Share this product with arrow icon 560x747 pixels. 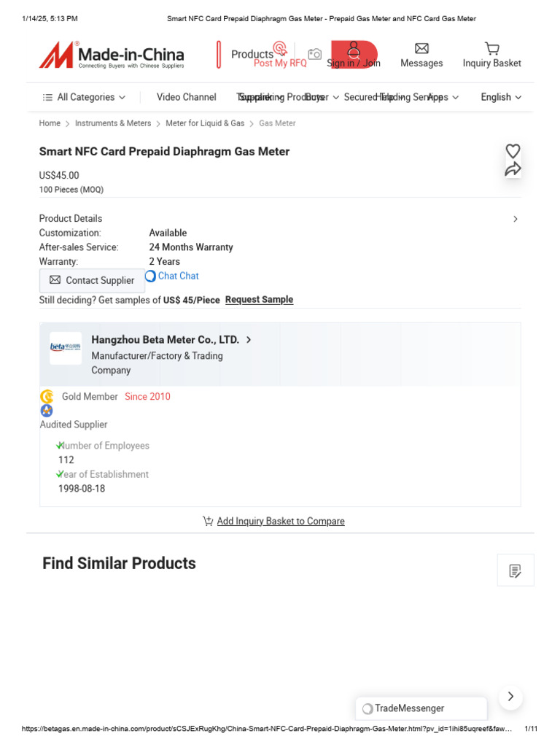513,169
